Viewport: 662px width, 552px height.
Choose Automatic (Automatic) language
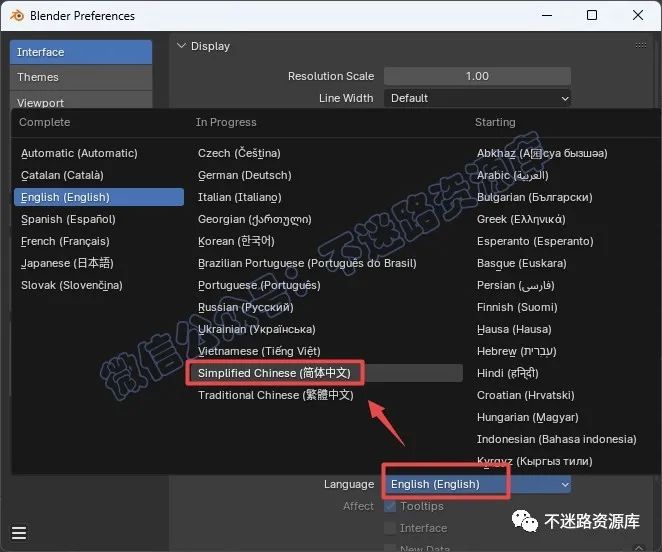point(99,153)
